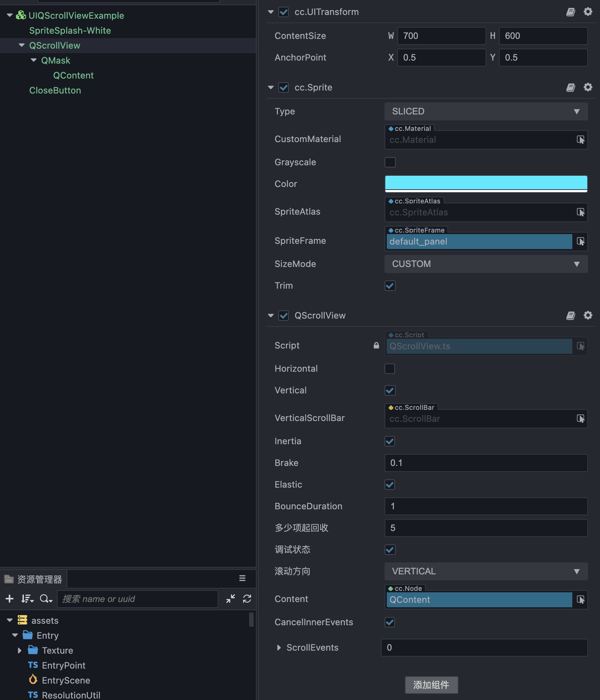This screenshot has height=700, width=600.
Task: Locate the SpriteFrame default_panel asset
Action: coord(581,242)
